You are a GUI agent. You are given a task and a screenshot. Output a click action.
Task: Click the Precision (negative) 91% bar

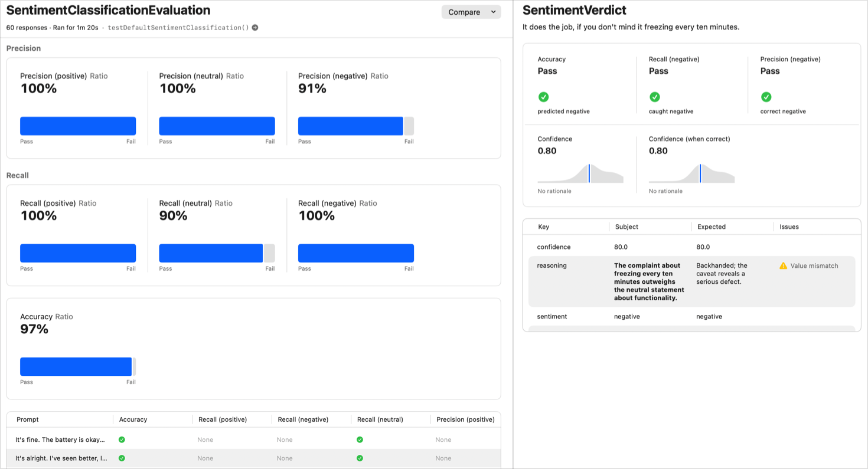pyautogui.click(x=356, y=126)
